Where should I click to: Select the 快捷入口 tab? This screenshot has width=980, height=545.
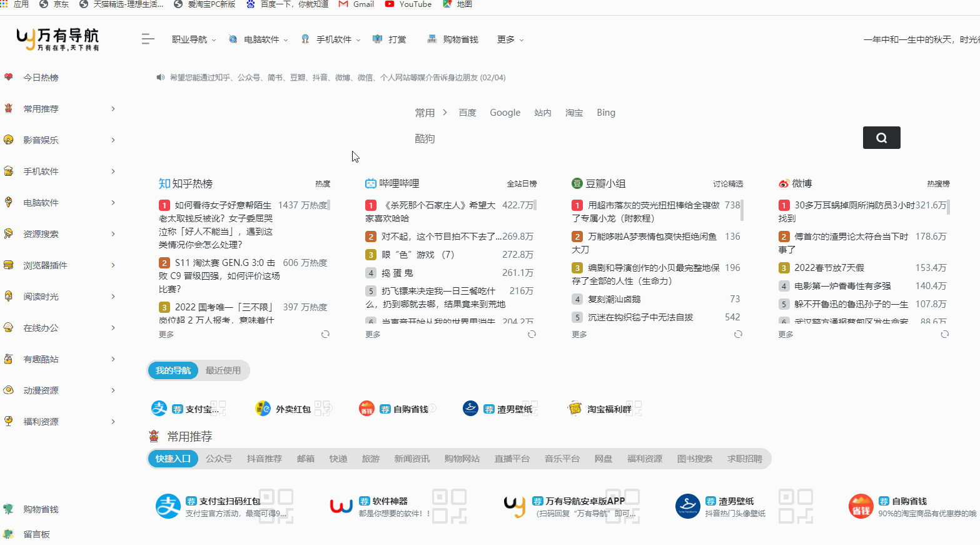(x=173, y=459)
